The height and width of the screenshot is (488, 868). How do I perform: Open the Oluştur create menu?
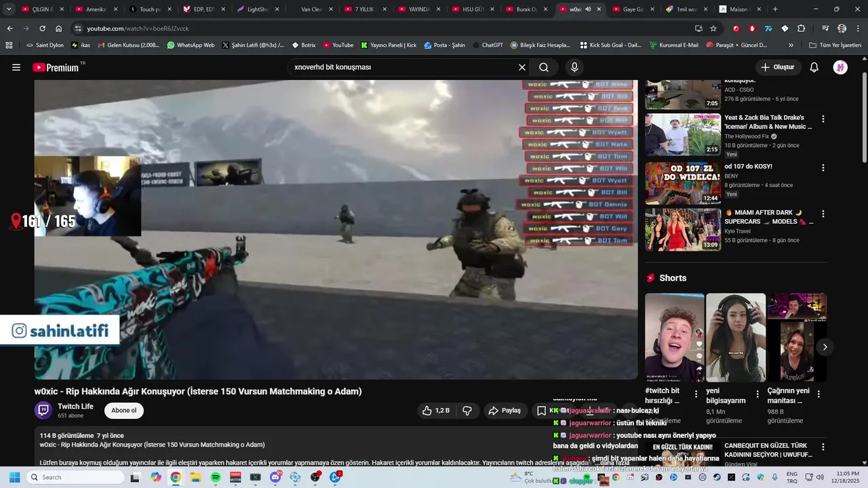778,67
